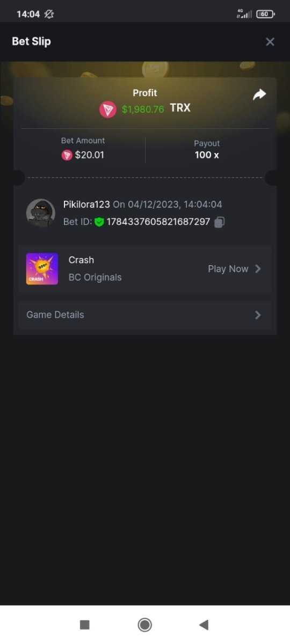Close the Bet Slip panel
Image resolution: width=290 pixels, height=644 pixels.
pos(270,42)
